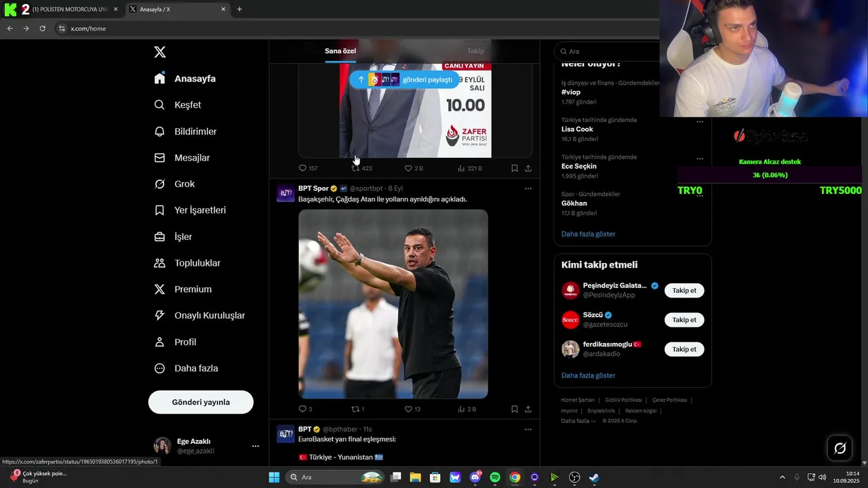Open a new browser tab
The image size is (868, 488).
pos(239,9)
